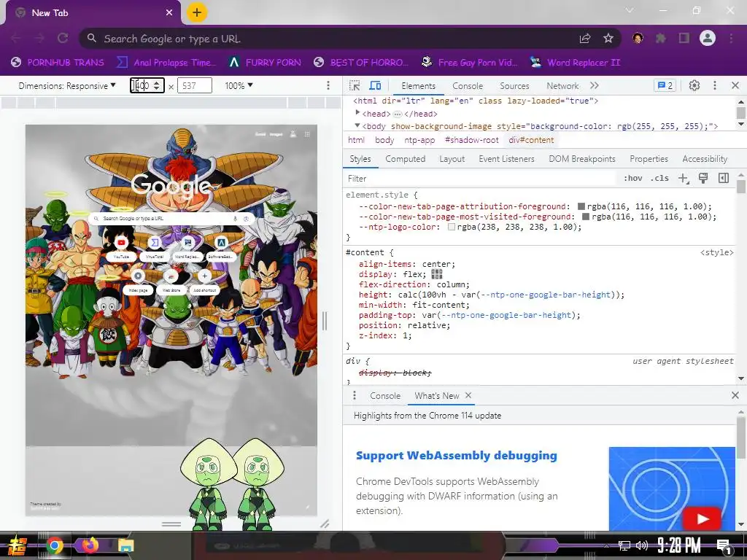Collapse the body element node
This screenshot has width=747, height=560.
coord(357,125)
